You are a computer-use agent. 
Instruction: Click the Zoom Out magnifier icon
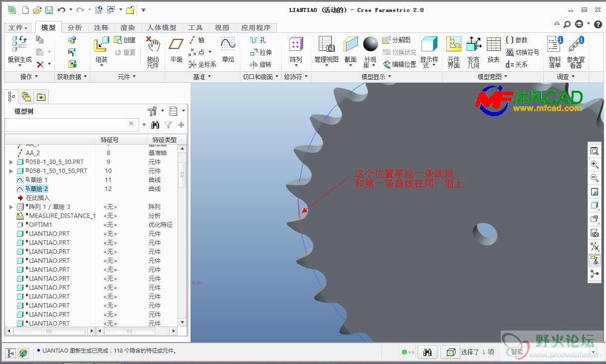pyautogui.click(x=595, y=178)
